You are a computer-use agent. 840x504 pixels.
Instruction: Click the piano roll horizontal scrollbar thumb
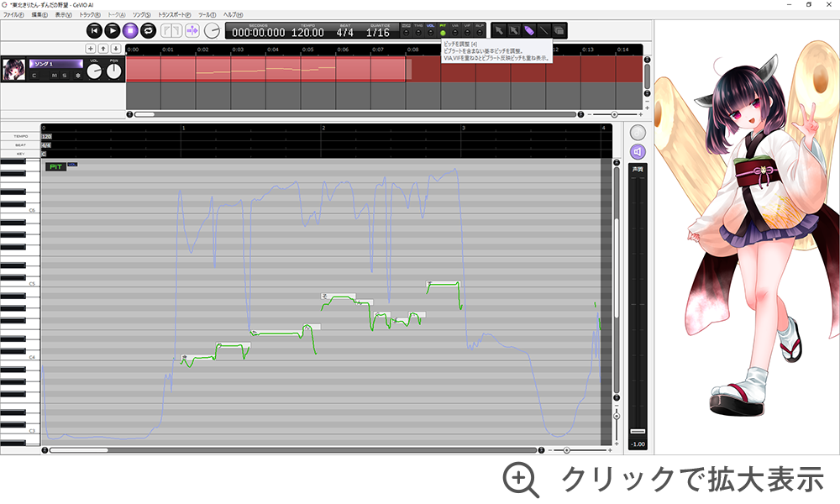tap(79, 450)
